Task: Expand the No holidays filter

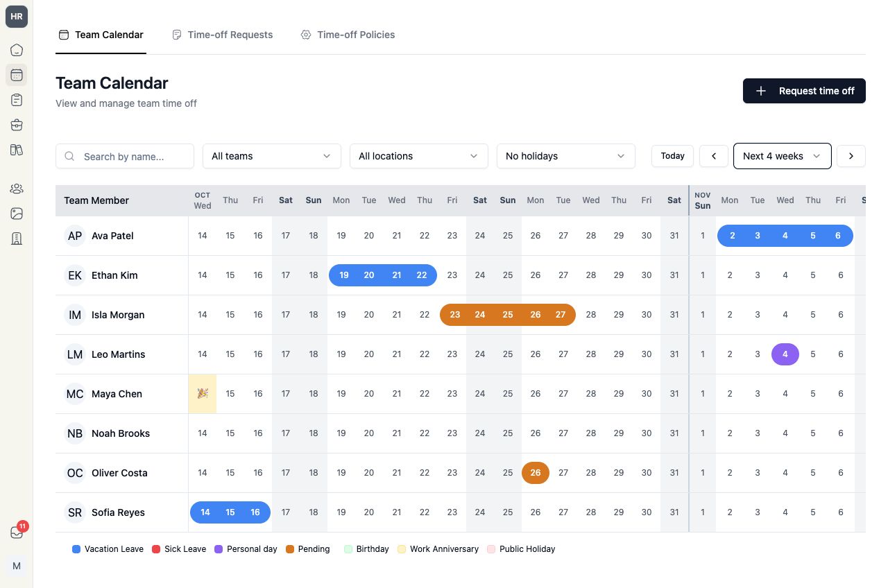Action: tap(566, 156)
